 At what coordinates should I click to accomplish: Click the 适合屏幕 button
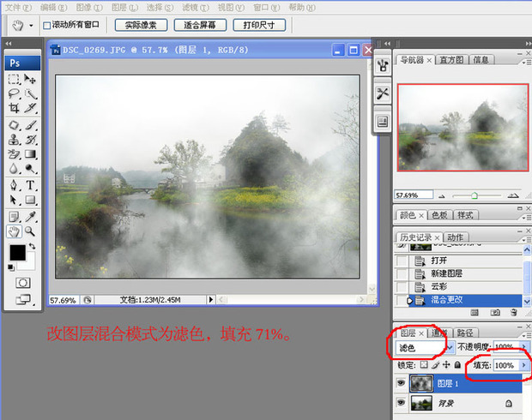tap(200, 25)
